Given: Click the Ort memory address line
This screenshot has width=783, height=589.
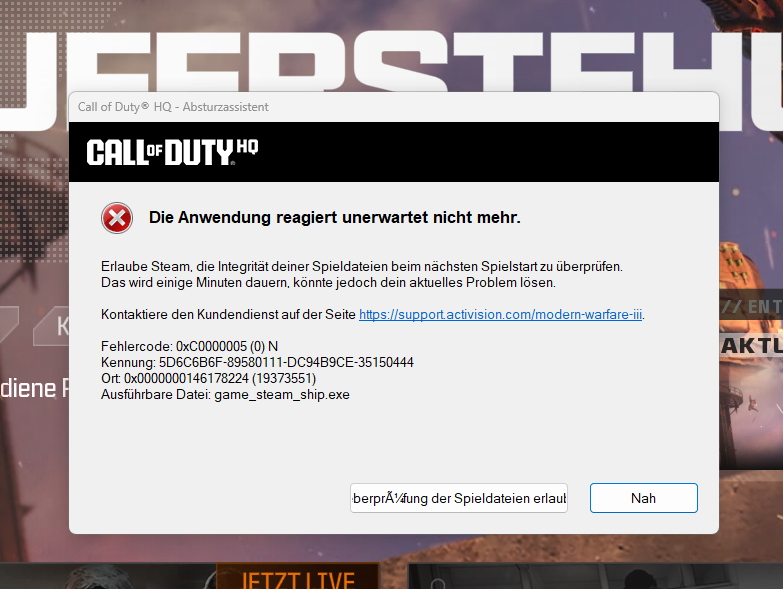Looking at the screenshot, I should pyautogui.click(x=208, y=378).
